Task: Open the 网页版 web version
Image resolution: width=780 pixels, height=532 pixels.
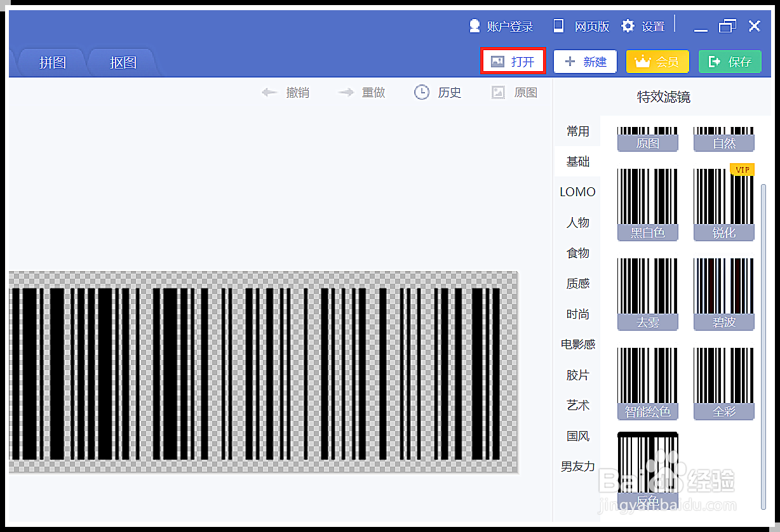Action: (581, 26)
